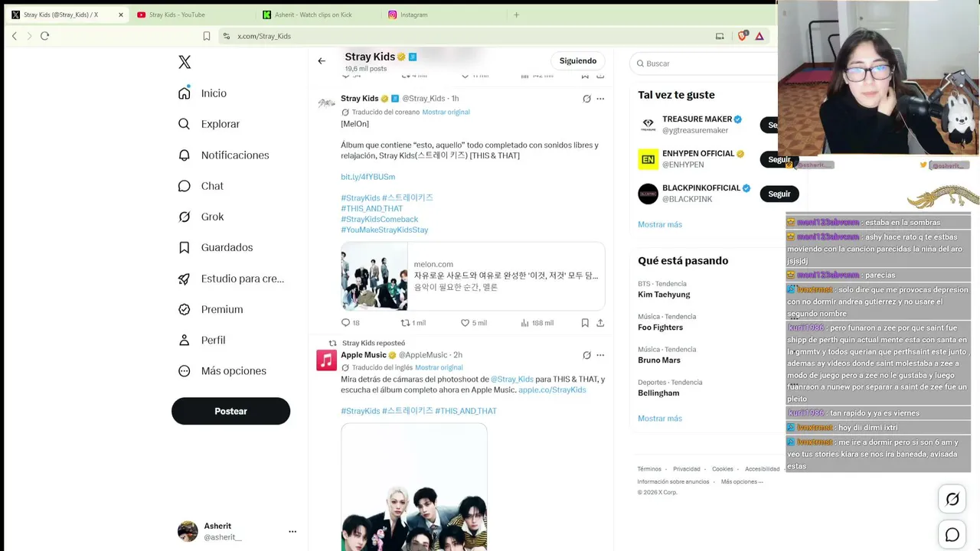Screen dimensions: 980x551
Task: Open Términos footer link
Action: [649, 469]
